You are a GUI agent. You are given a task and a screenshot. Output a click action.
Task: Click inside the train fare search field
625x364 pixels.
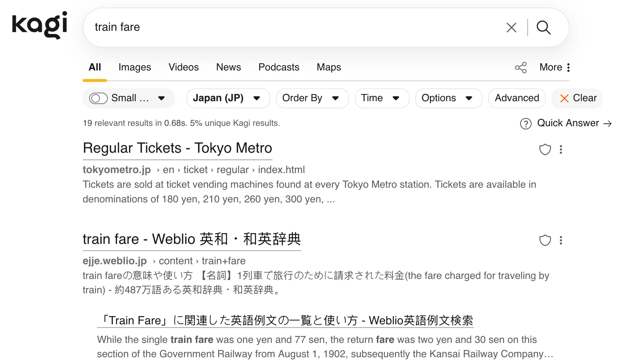tap(286, 28)
